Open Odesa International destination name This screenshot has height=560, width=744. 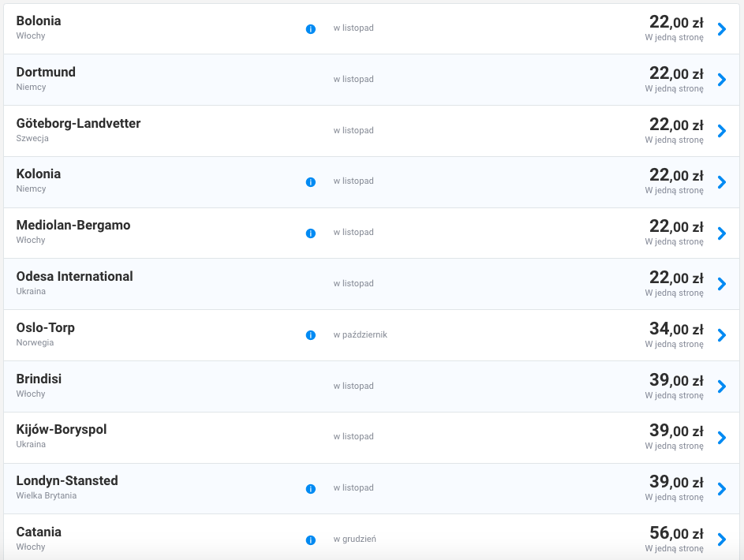click(74, 276)
